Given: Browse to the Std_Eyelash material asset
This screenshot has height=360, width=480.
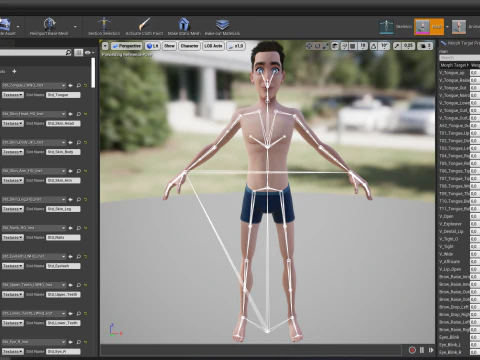Looking at the screenshot, I should click(x=79, y=256).
